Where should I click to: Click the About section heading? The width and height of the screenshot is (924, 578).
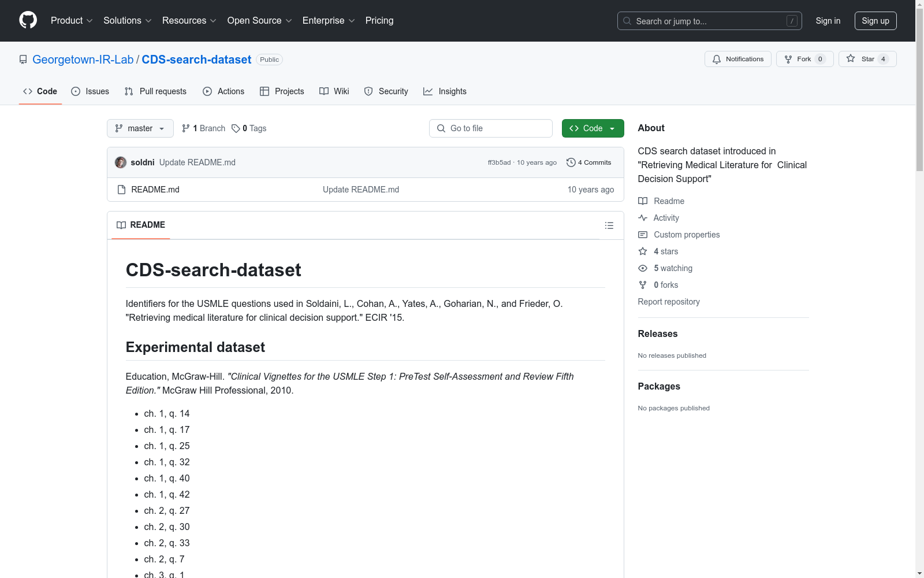(x=651, y=128)
